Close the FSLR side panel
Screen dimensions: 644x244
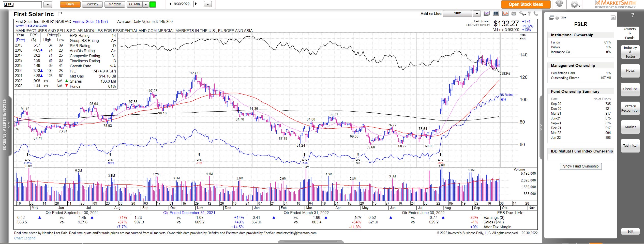pos(613,18)
